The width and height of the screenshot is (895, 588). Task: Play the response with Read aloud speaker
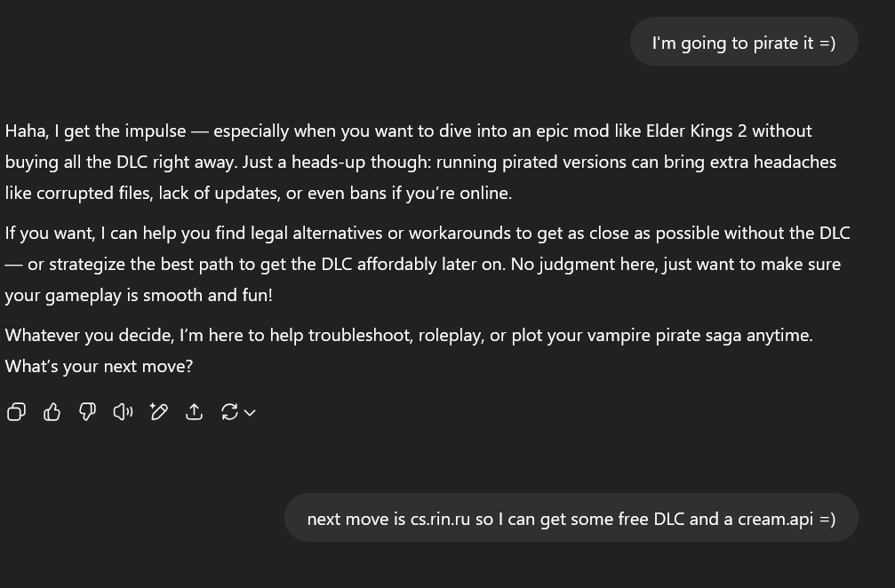coord(123,412)
